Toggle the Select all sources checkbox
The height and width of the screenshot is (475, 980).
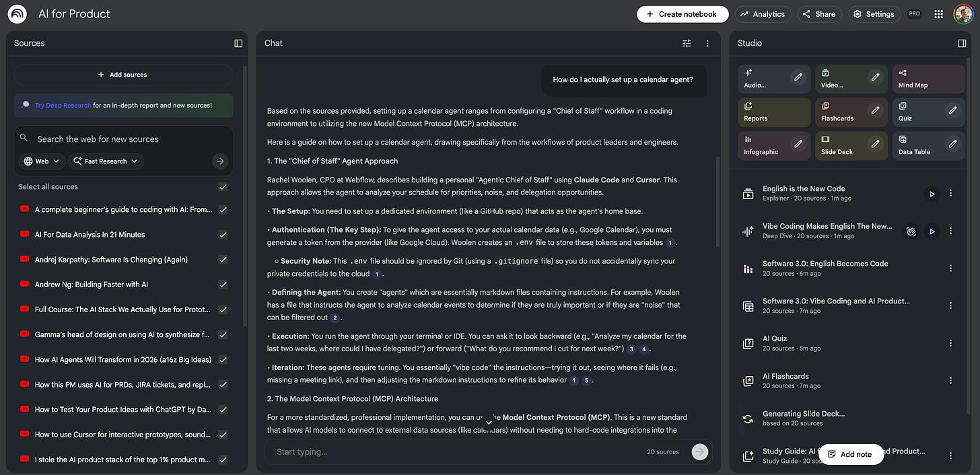[x=222, y=186]
